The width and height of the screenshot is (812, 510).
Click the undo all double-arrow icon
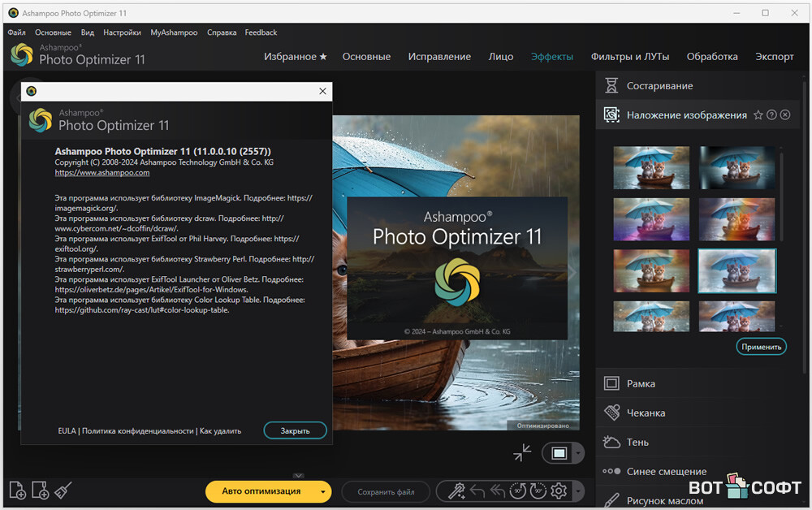click(x=498, y=491)
